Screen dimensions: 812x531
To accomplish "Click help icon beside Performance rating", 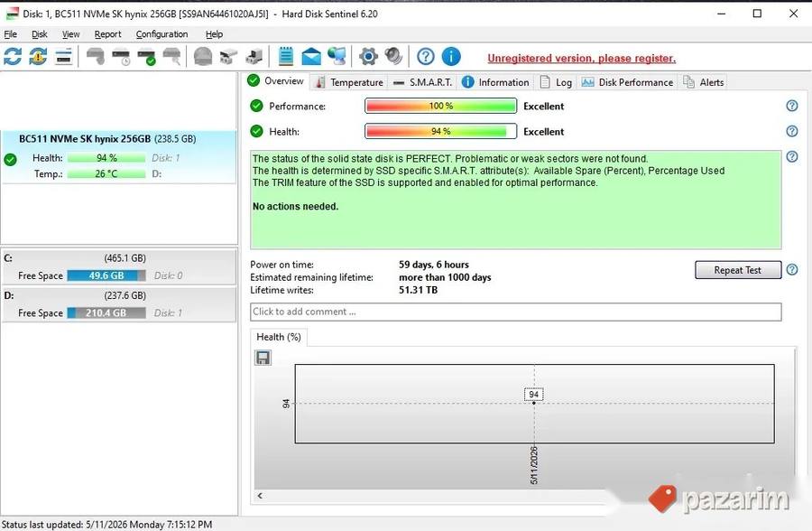I will click(792, 106).
